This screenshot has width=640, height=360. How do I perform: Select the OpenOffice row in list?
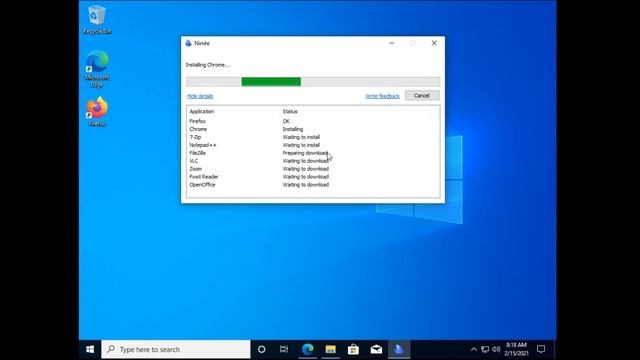tap(313, 185)
